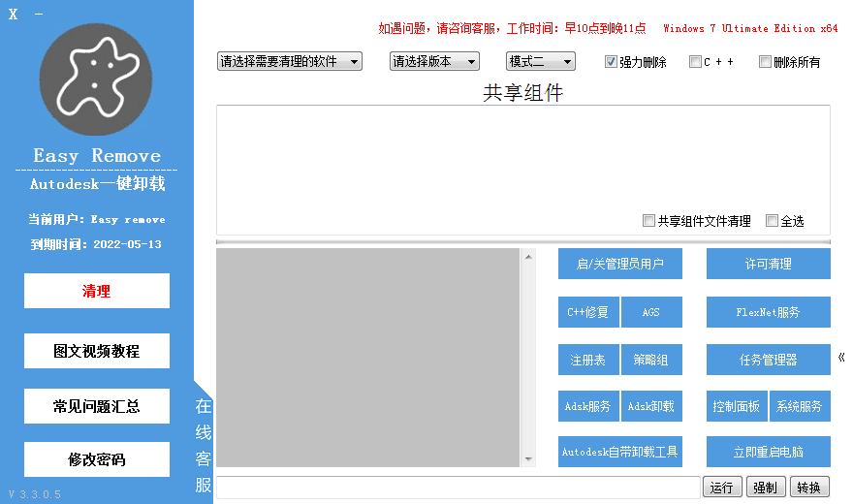Click the double-chevron collapse arrow at right edge
Screen dimensions: 853x504
(x=841, y=358)
